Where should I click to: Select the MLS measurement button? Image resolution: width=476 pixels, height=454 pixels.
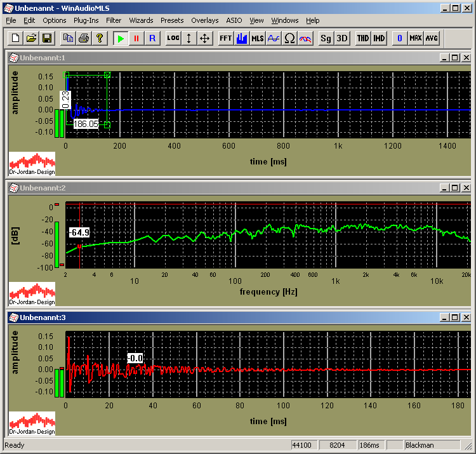click(257, 38)
